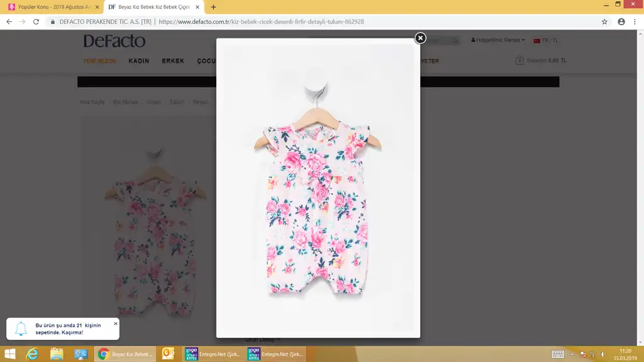
Task: Open the Windows Start menu
Action: click(x=10, y=354)
